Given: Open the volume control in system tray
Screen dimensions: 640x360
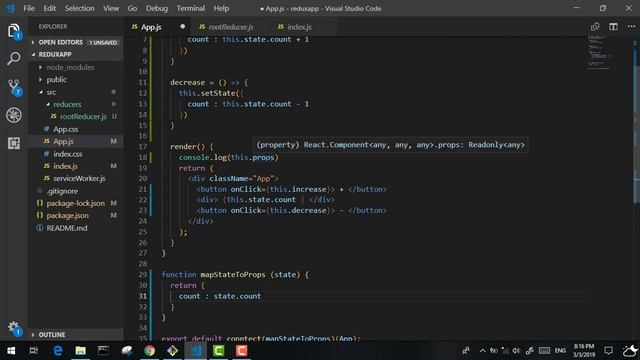Looking at the screenshot, I should 516,351.
